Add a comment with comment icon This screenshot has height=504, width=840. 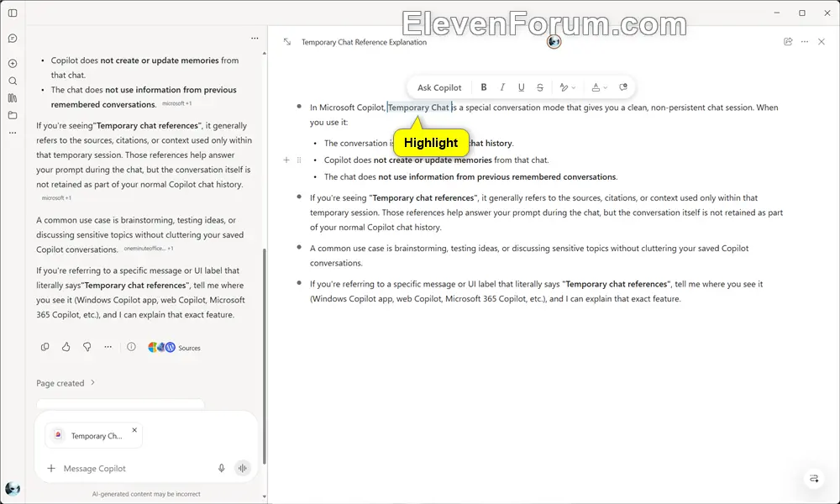click(x=623, y=87)
